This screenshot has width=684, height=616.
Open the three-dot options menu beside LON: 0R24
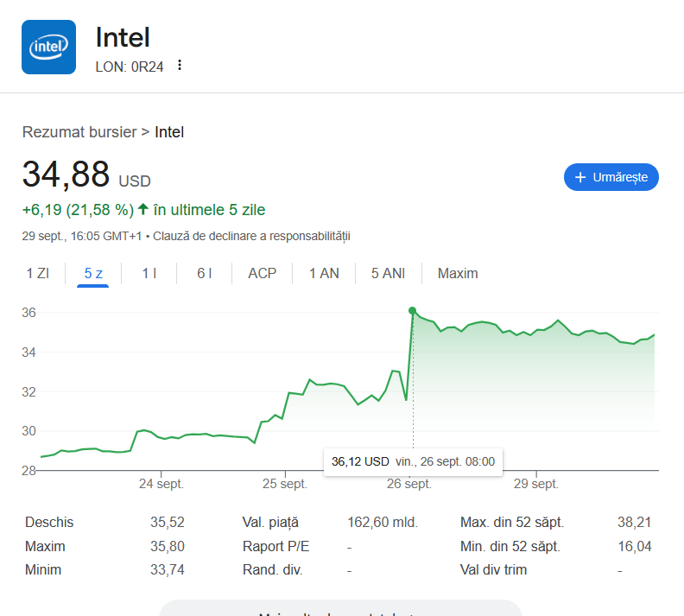click(x=180, y=66)
